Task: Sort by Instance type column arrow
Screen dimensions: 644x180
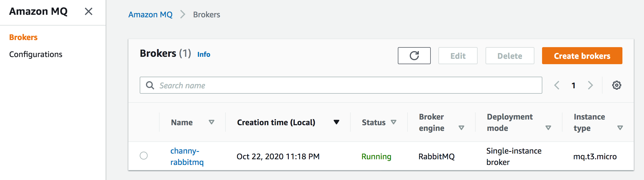Action: pyautogui.click(x=620, y=128)
